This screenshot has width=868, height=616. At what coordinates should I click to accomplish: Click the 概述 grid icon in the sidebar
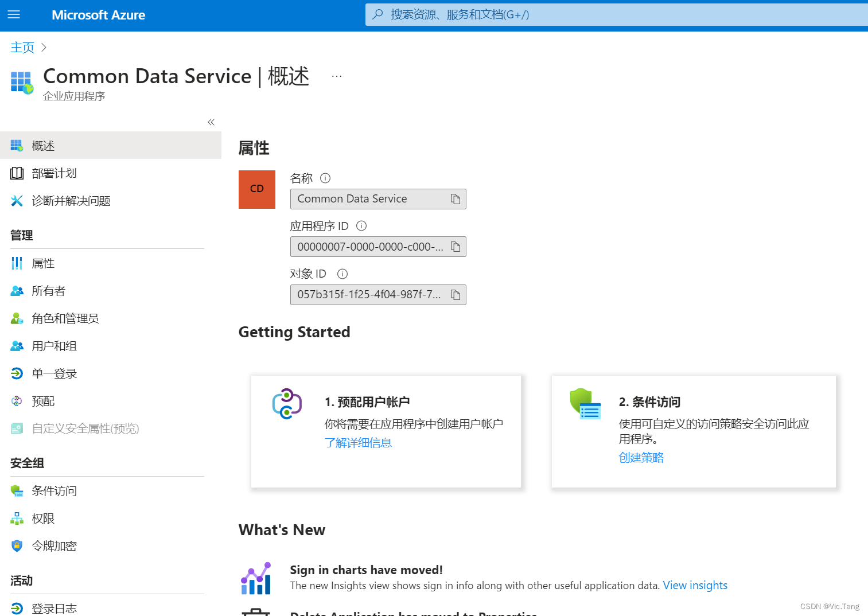click(17, 146)
